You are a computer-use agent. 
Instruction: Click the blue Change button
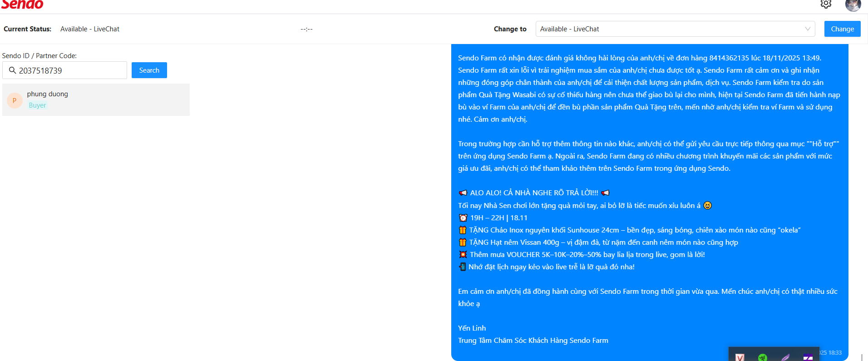click(842, 29)
